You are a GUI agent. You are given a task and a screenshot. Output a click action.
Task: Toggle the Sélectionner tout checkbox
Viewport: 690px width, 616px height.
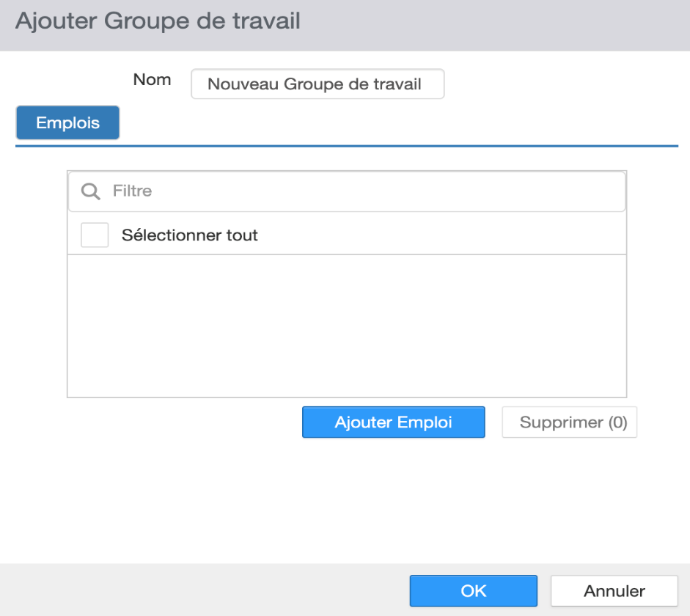(95, 235)
